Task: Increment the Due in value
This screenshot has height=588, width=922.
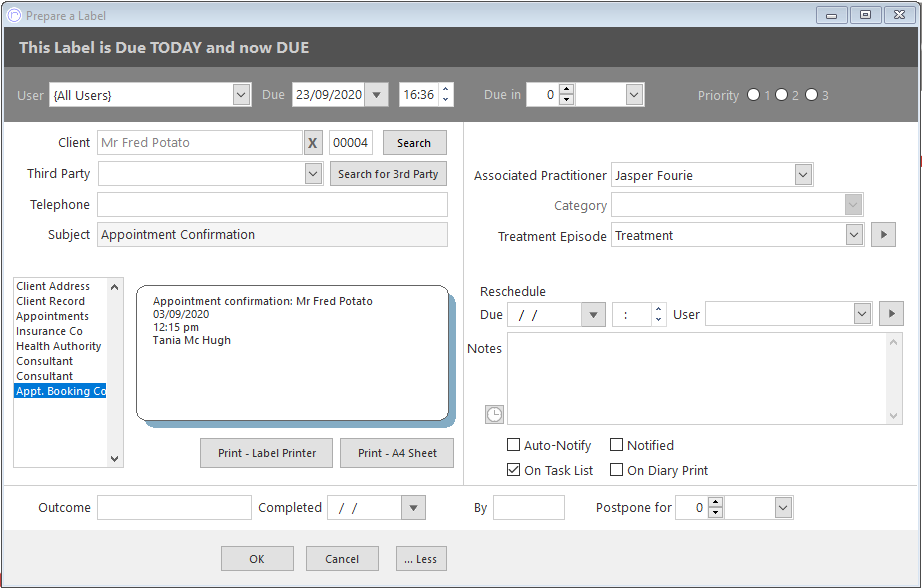Action: (x=566, y=89)
